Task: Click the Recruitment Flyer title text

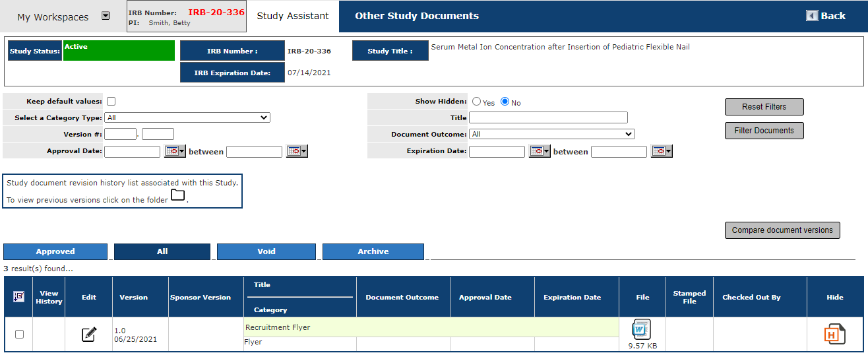Action: click(x=278, y=327)
